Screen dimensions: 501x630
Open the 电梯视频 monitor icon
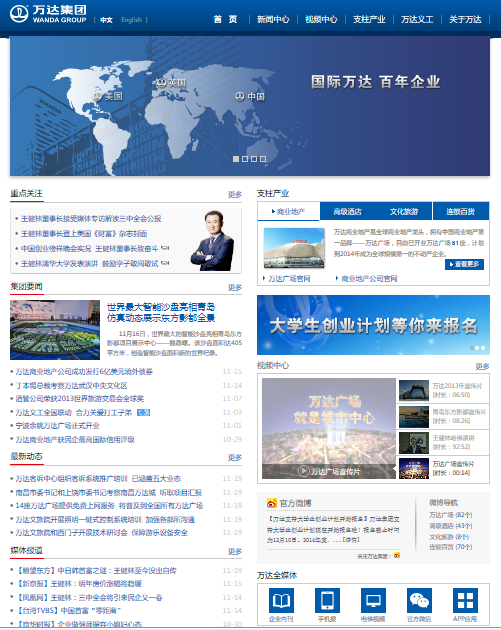[373, 600]
